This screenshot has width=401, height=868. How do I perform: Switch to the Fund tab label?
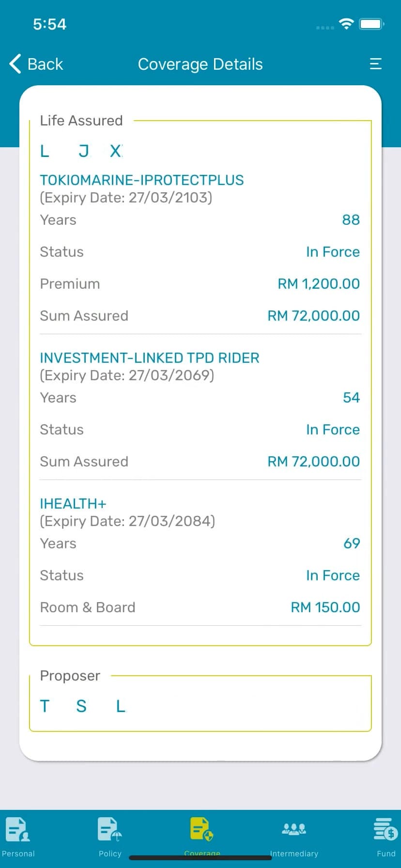[x=386, y=853]
